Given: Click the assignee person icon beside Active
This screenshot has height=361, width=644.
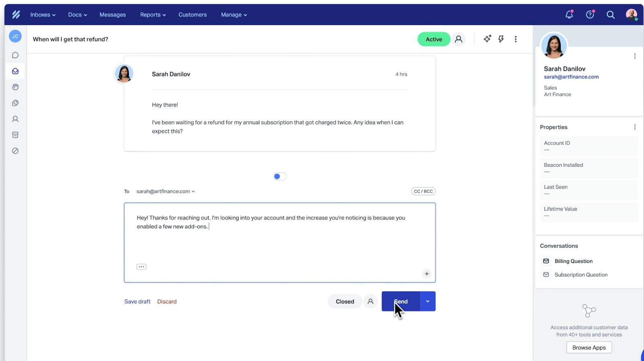Looking at the screenshot, I should click(x=458, y=39).
